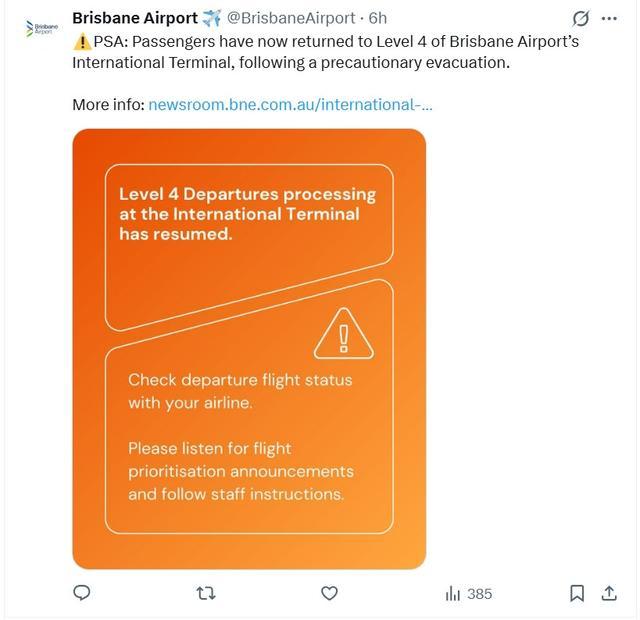
Task: Open view analytics bar chart icon
Action: click(x=453, y=593)
